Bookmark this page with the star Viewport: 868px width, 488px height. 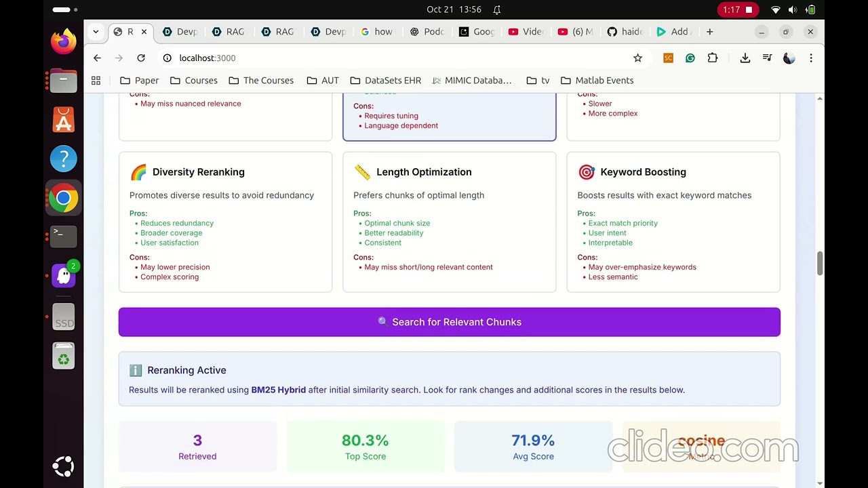click(637, 58)
